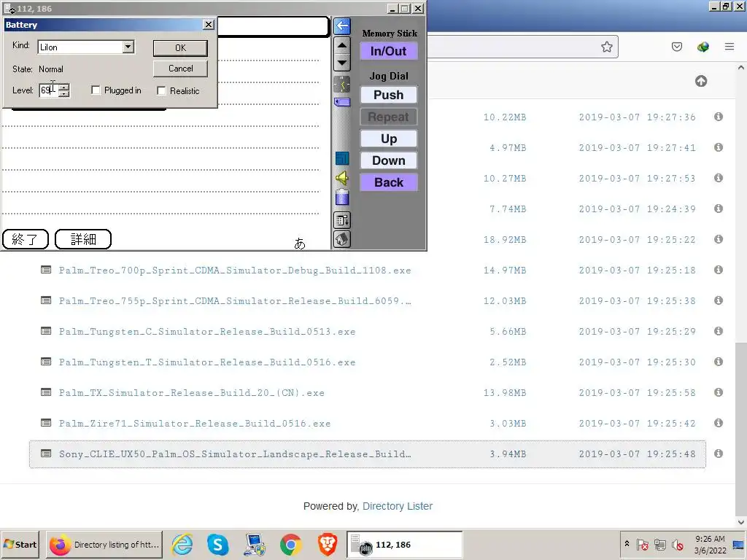This screenshot has height=560, width=747.
Task: Enable the Plugged in checkbox
Action: pyautogui.click(x=96, y=90)
